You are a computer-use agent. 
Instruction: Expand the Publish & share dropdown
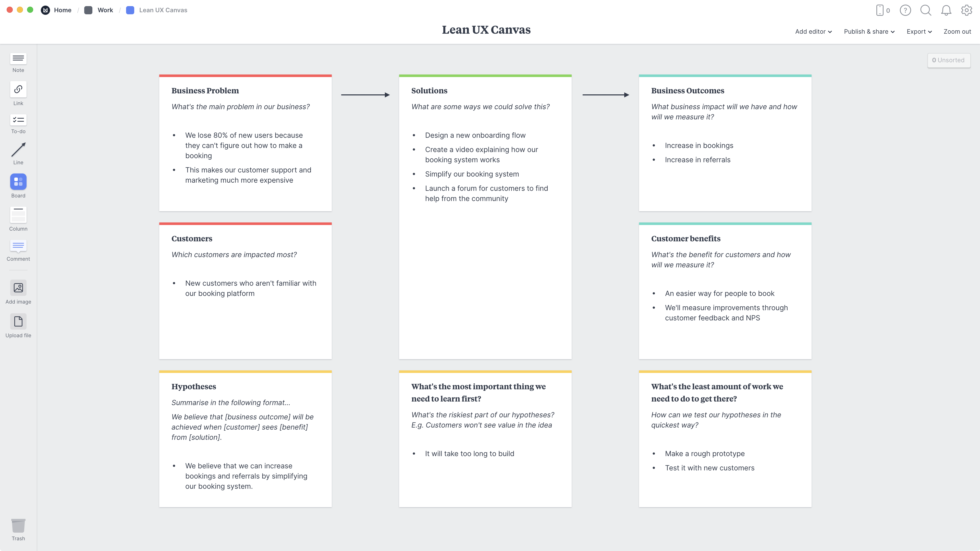tap(869, 32)
